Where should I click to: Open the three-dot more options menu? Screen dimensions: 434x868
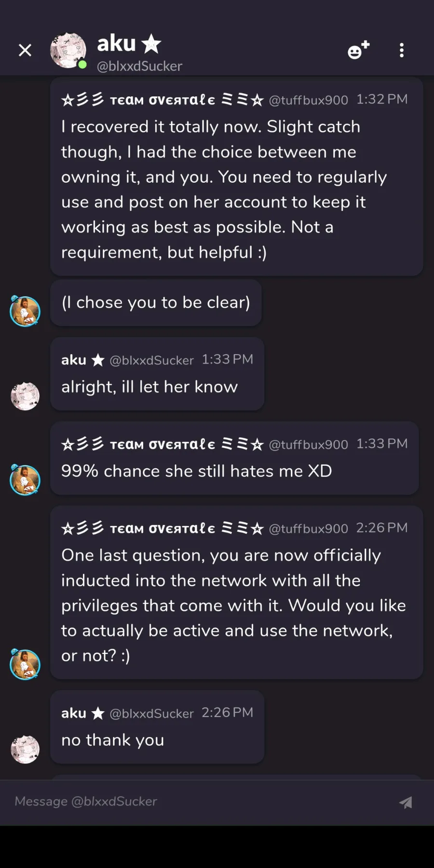click(402, 50)
